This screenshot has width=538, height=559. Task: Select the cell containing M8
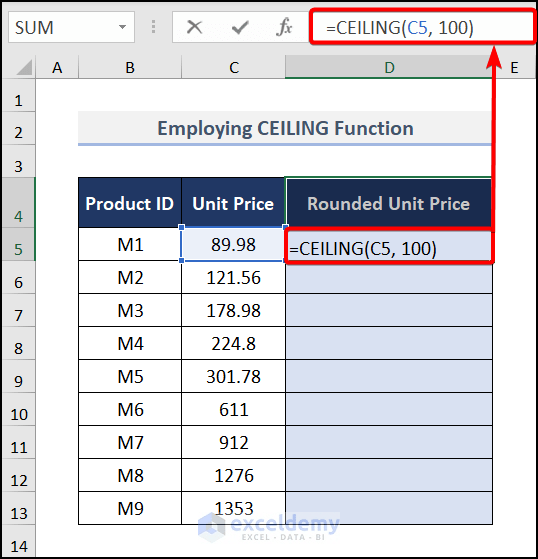[x=130, y=475]
